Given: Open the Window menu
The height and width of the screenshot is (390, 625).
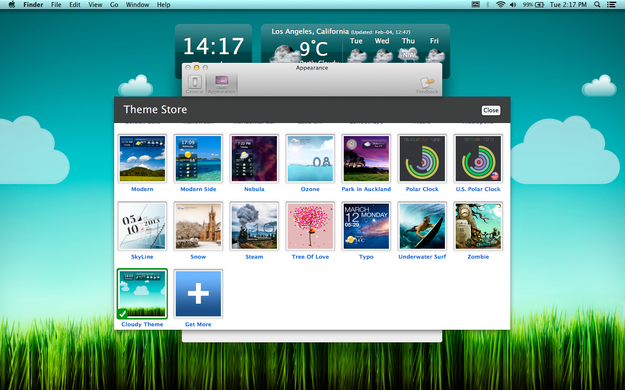Looking at the screenshot, I should tap(138, 5).
